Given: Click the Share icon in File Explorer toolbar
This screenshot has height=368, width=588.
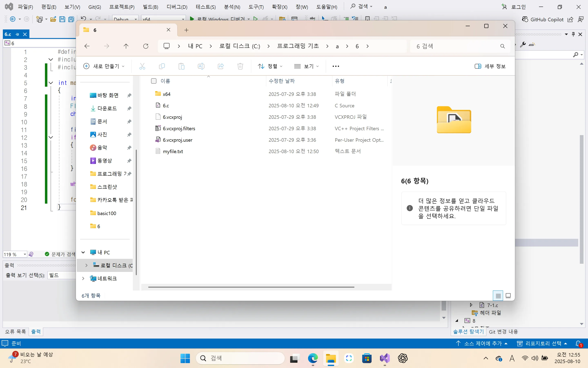Looking at the screenshot, I should [x=221, y=66].
